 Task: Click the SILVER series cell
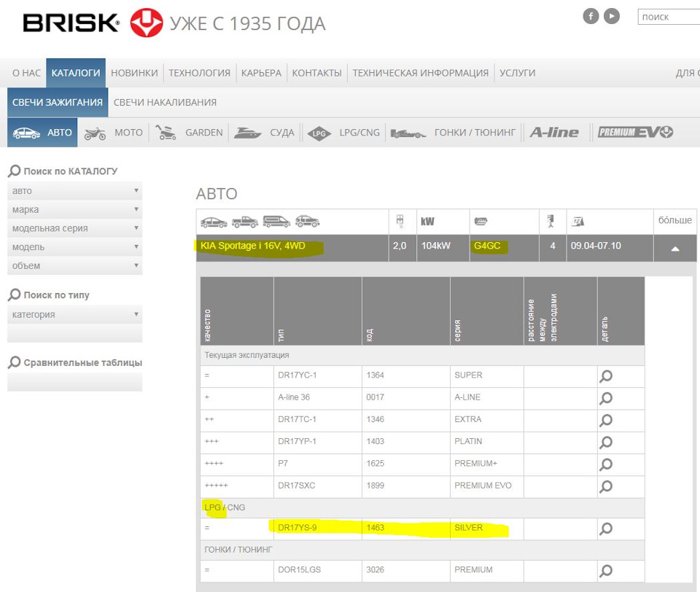point(486,528)
